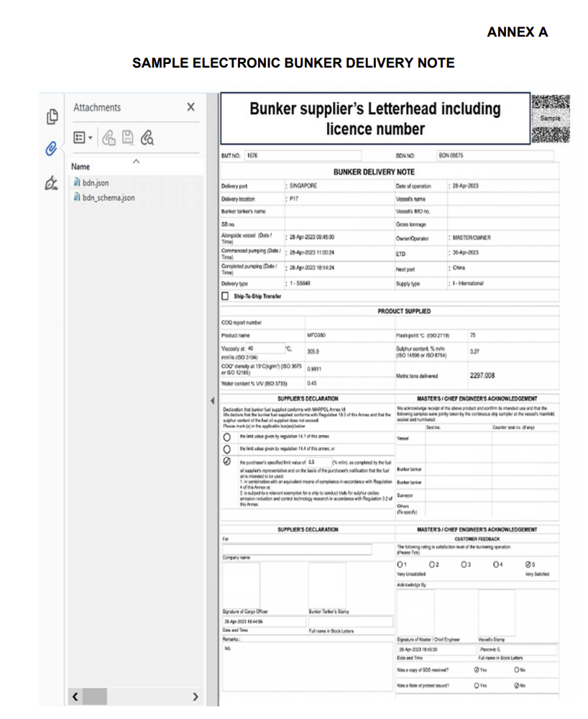The width and height of the screenshot is (588, 719).
Task: Click the search attachments icon
Action: tap(147, 137)
